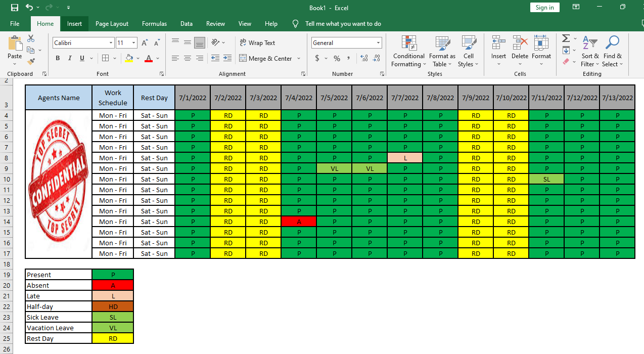The image size is (644, 354).
Task: Decrease font size with the smaller A icon
Action: click(x=157, y=43)
